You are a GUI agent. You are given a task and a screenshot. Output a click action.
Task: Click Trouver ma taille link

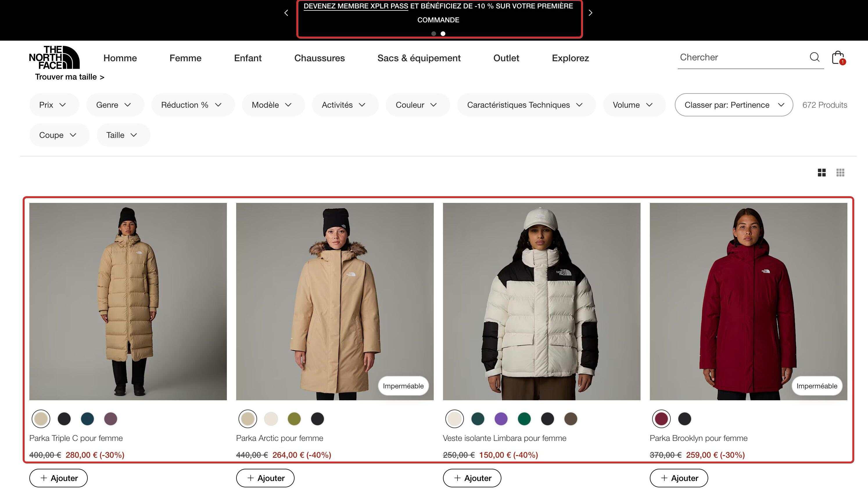69,77
